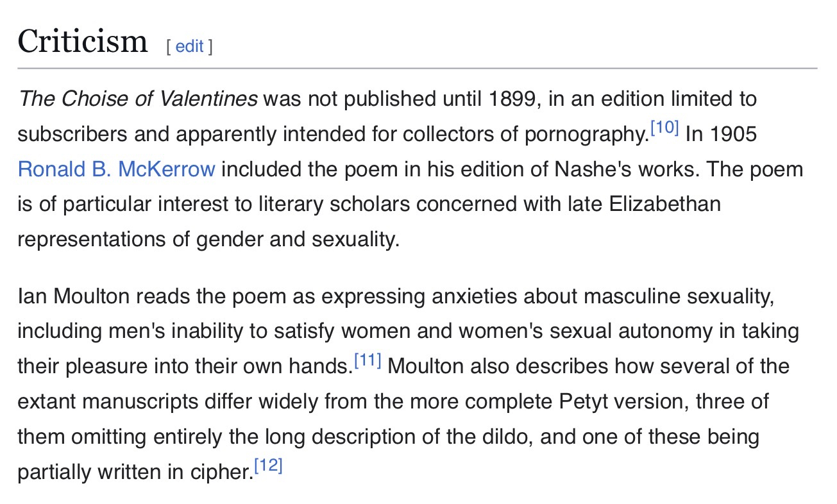Image resolution: width=837 pixels, height=504 pixels.
Task: Click the word cipher before reference 12
Action: click(218, 473)
